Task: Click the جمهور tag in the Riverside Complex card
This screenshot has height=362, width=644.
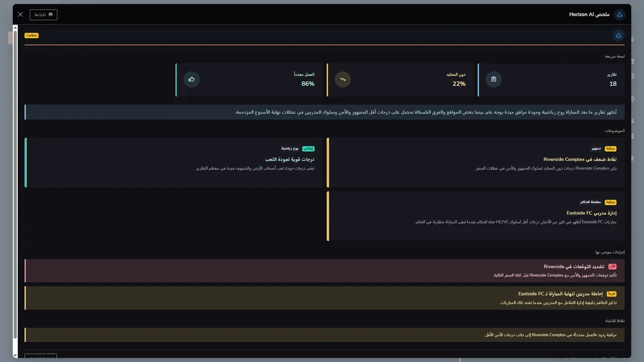Action: click(x=596, y=149)
